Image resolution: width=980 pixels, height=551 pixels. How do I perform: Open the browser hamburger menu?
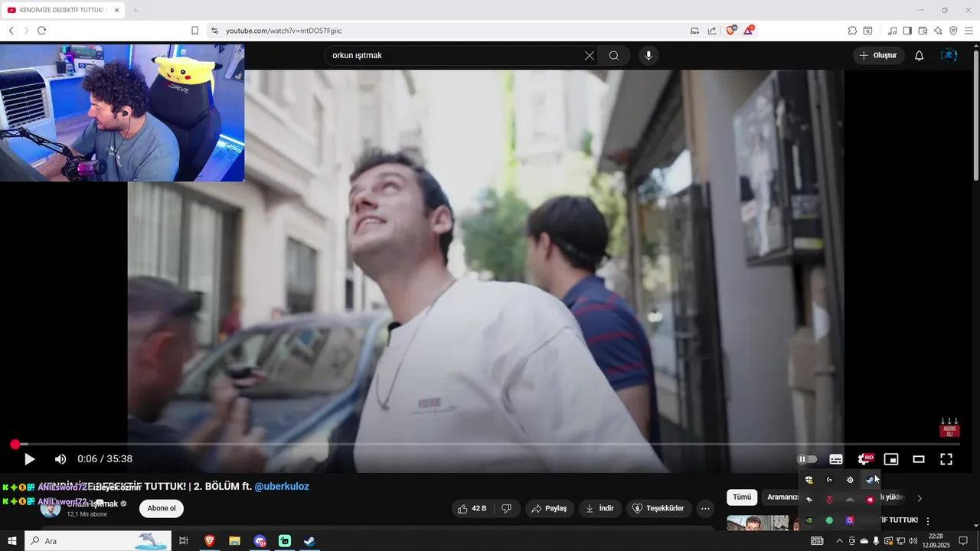(969, 31)
